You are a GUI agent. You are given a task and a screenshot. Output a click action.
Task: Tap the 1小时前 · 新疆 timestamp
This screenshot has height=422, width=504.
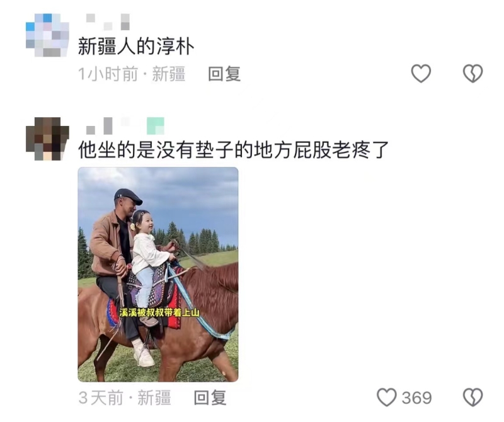(132, 74)
